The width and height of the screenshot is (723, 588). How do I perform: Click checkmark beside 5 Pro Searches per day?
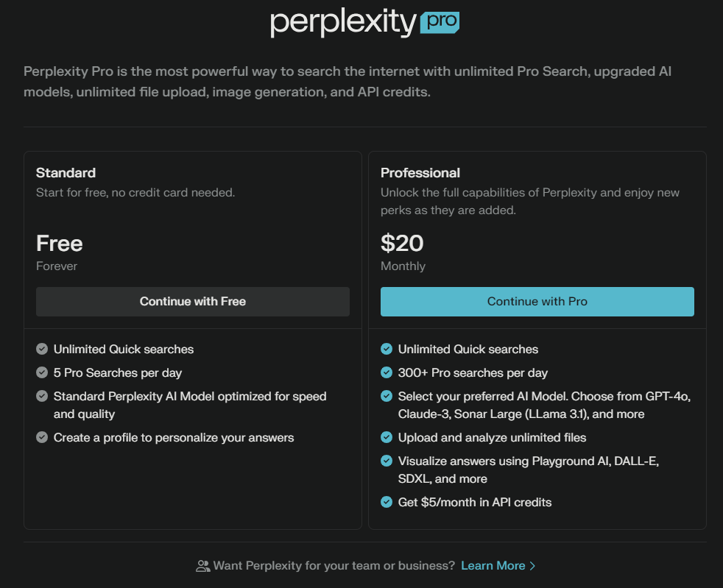pyautogui.click(x=42, y=373)
